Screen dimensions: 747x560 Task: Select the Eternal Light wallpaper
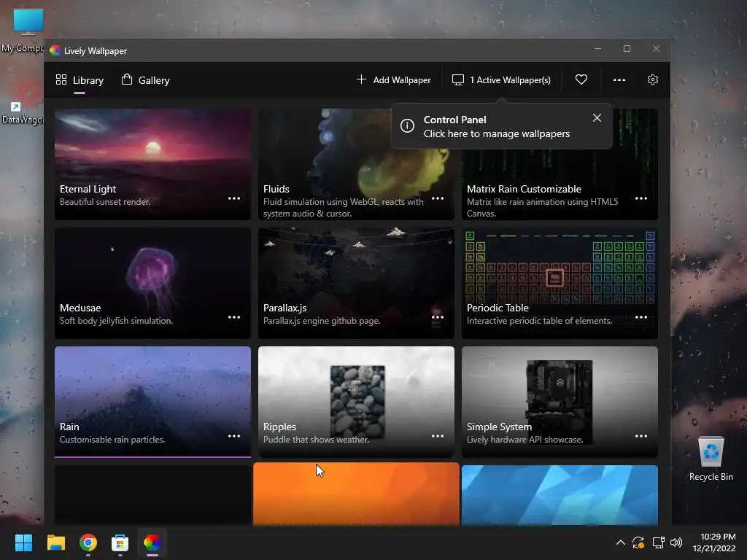click(152, 164)
